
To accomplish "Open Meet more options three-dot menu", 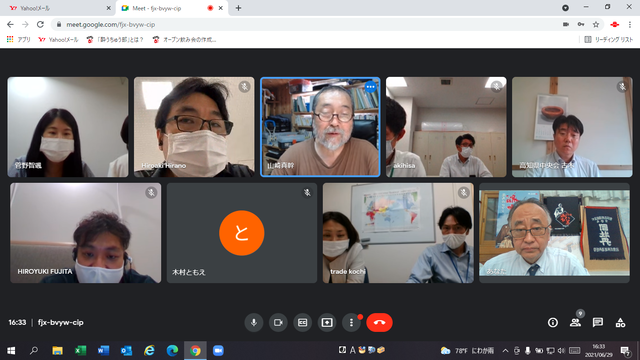I will (x=351, y=322).
